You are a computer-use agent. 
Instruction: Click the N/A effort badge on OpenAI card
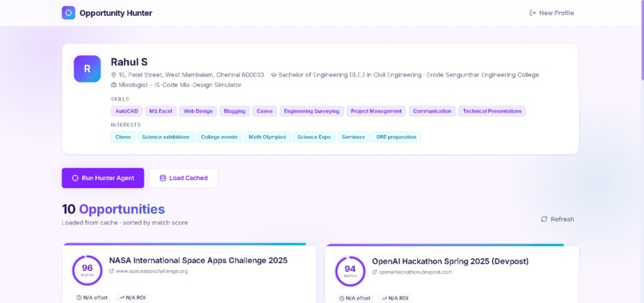(355, 298)
